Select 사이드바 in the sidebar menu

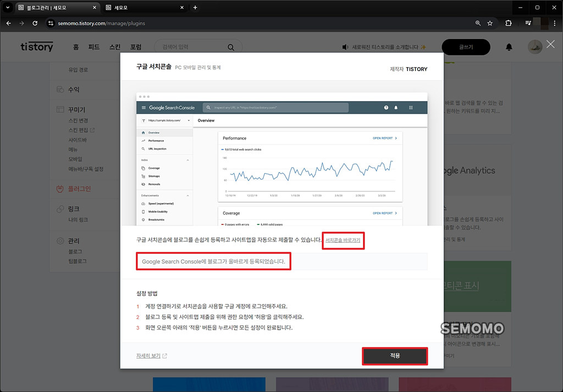click(x=78, y=140)
